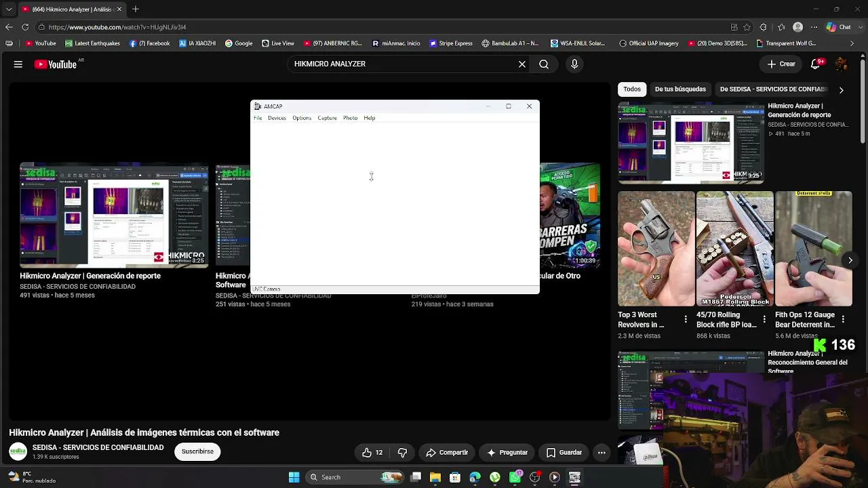Open File Explorer from the taskbar
This screenshot has height=488, width=868.
[435, 477]
